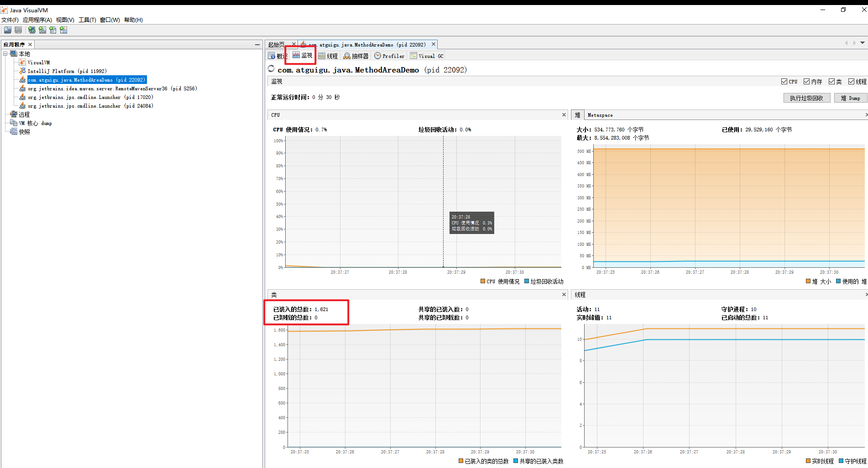Screen dimensions: 868x468
Task: Close the 类 classes chart panel
Action: click(x=564, y=295)
